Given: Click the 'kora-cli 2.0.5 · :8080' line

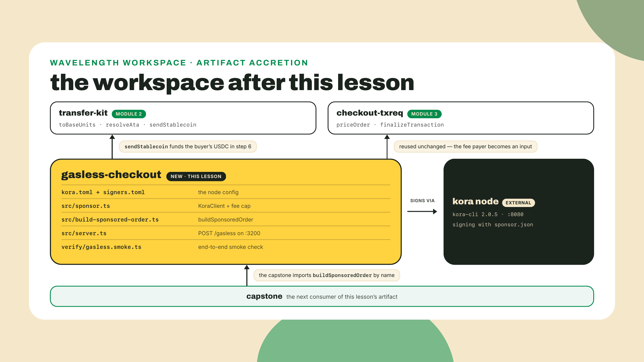Looking at the screenshot, I should point(488,215).
